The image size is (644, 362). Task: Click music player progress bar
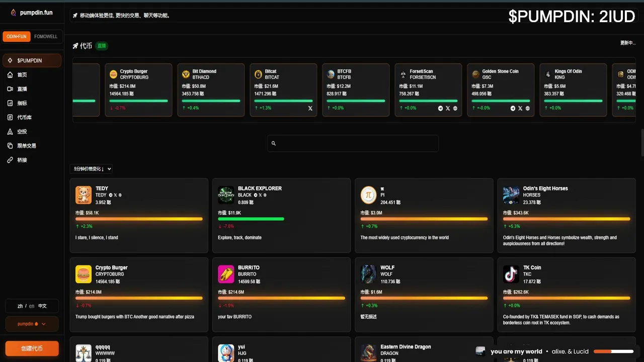[613, 351]
